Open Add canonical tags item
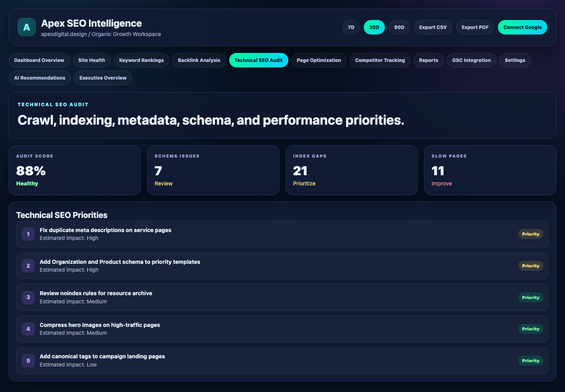Image resolution: width=565 pixels, height=392 pixels. click(282, 361)
